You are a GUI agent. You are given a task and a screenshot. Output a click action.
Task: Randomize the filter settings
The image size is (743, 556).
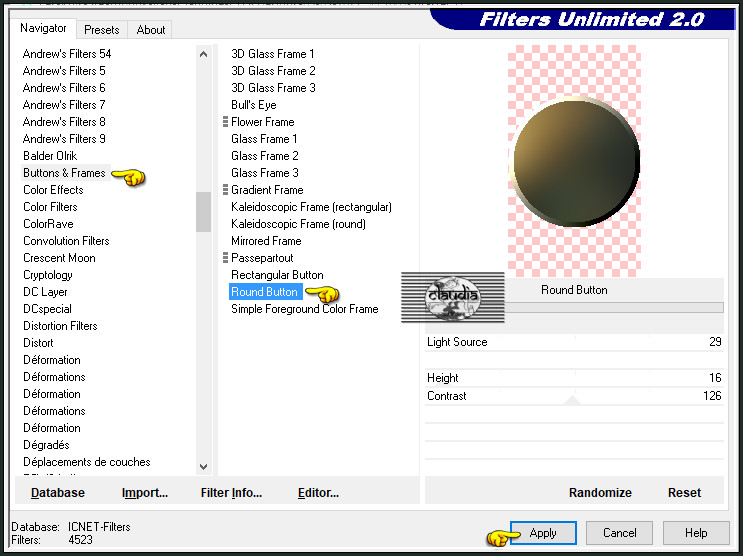click(600, 493)
